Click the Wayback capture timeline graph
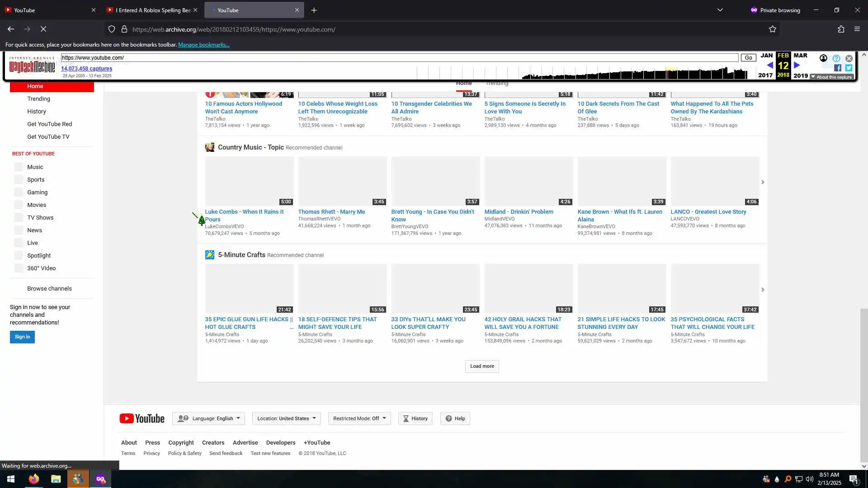 pyautogui.click(x=633, y=73)
